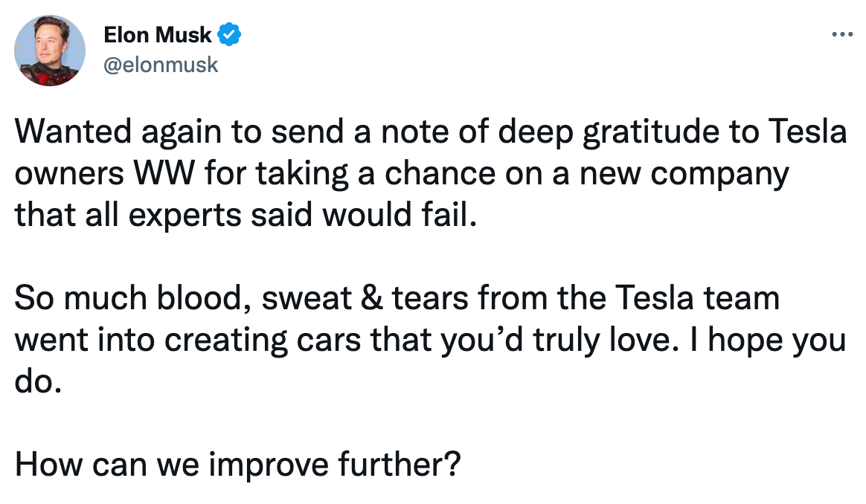The width and height of the screenshot is (866, 504).
Task: Open the @elonmusk handle link
Action: (x=161, y=65)
